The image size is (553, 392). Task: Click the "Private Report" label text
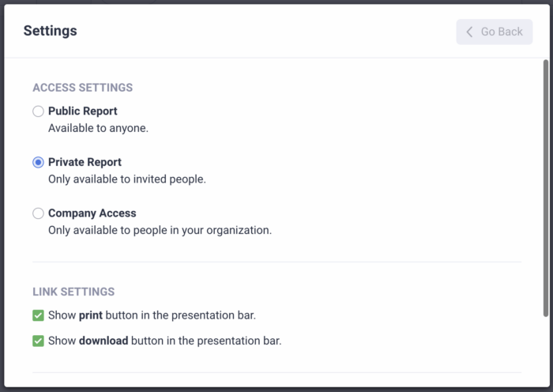pyautogui.click(x=85, y=162)
